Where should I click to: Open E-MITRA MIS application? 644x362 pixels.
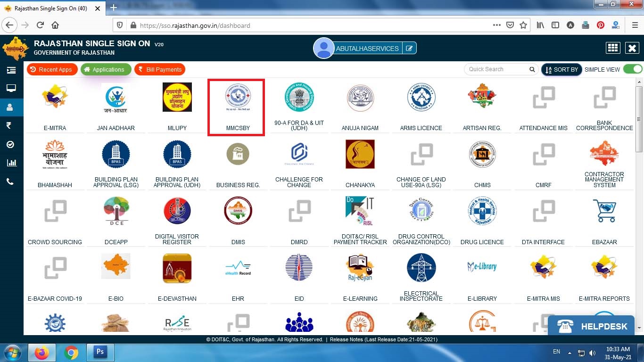[x=544, y=267]
